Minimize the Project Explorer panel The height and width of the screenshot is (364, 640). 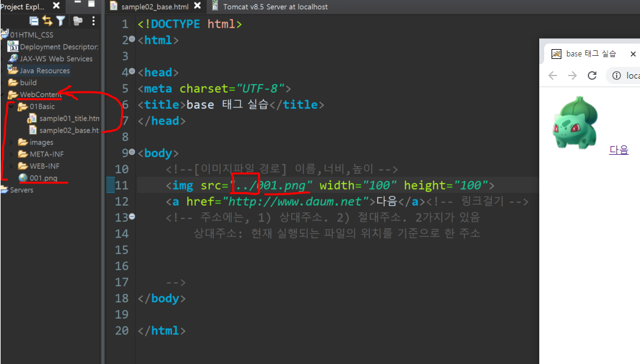(x=77, y=3)
